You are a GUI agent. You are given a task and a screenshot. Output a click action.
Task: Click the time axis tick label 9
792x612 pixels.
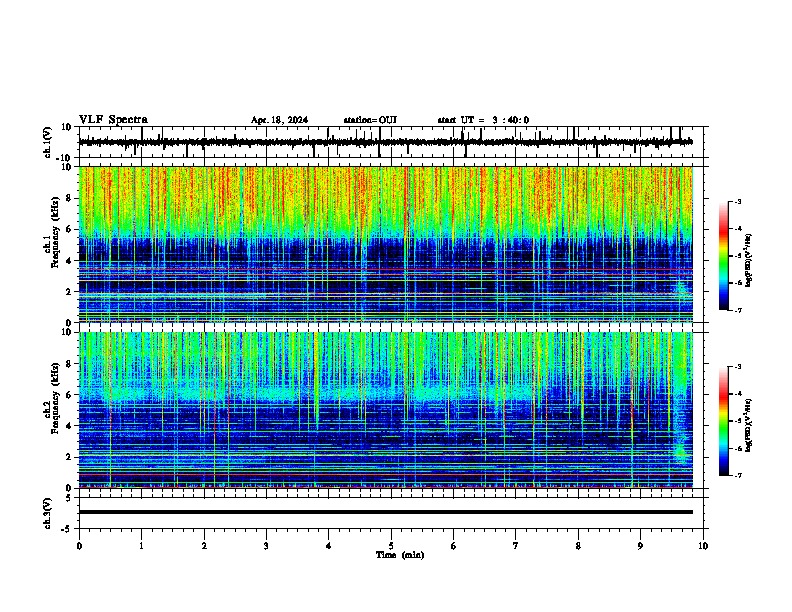pos(640,546)
